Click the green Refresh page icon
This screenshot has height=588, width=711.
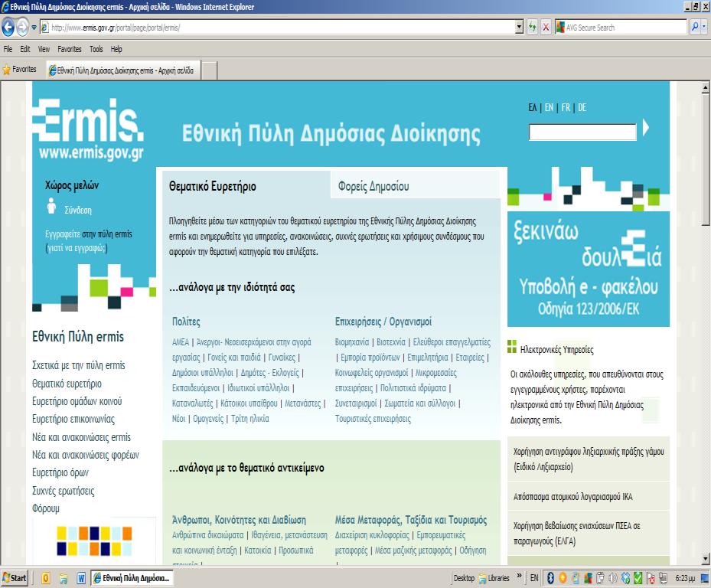tap(533, 28)
